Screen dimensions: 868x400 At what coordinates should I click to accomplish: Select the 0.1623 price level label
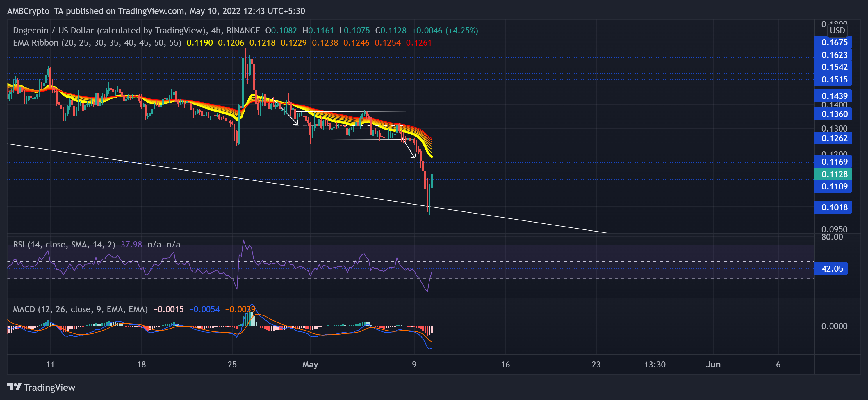point(833,55)
